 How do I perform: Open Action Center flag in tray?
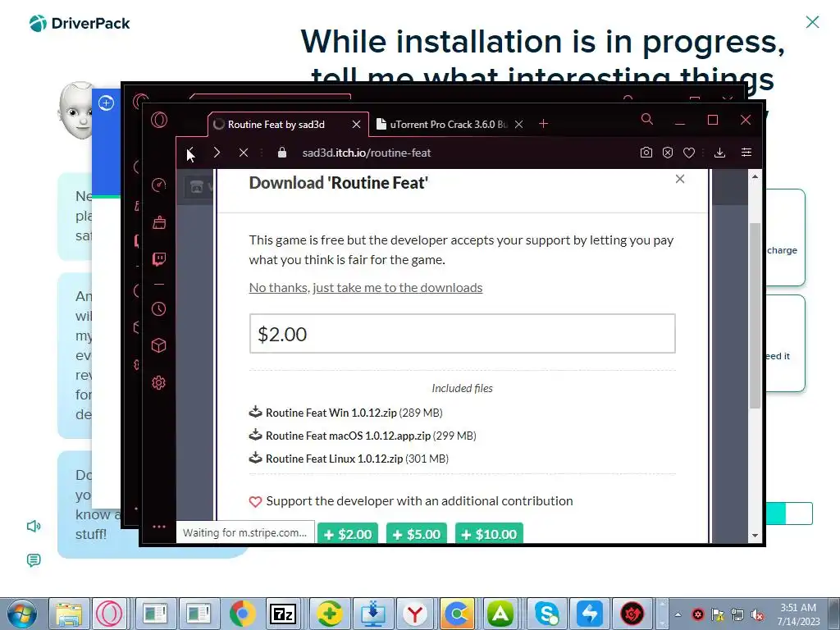pos(717,614)
